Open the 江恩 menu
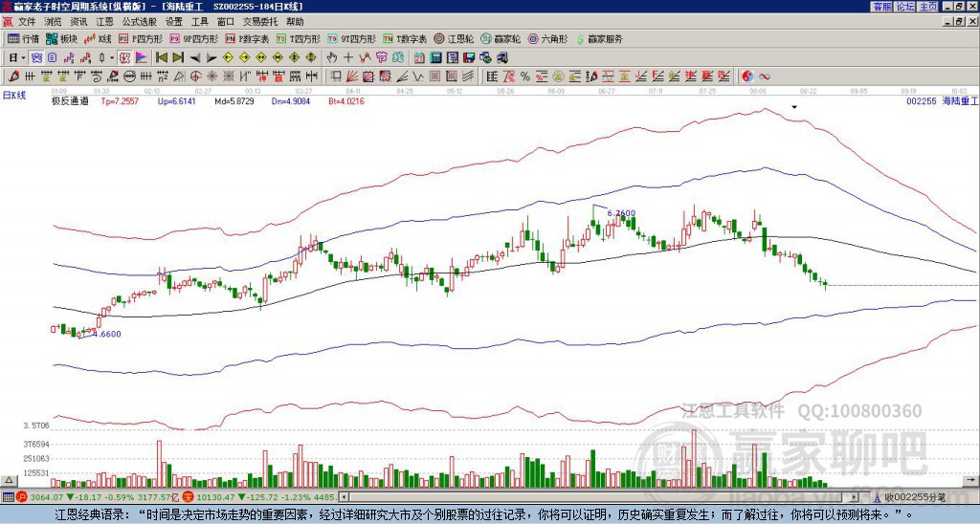980x524 pixels. [x=104, y=22]
